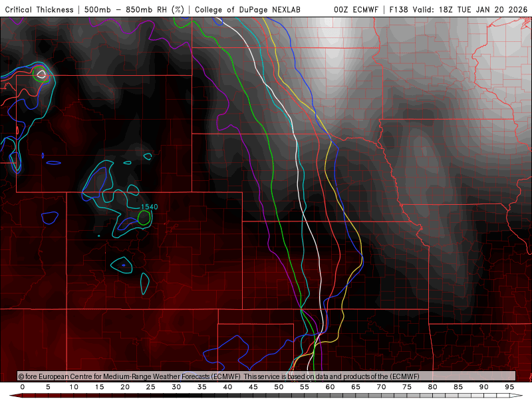Image resolution: width=532 pixels, height=399 pixels.
Task: Click the 70 value on the RH color scale
Action: tap(381, 387)
